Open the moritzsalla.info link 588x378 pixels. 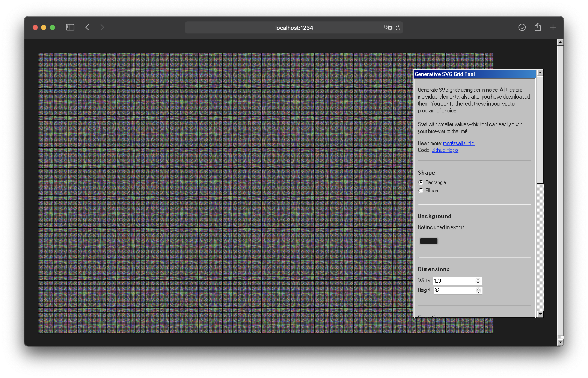pos(458,143)
